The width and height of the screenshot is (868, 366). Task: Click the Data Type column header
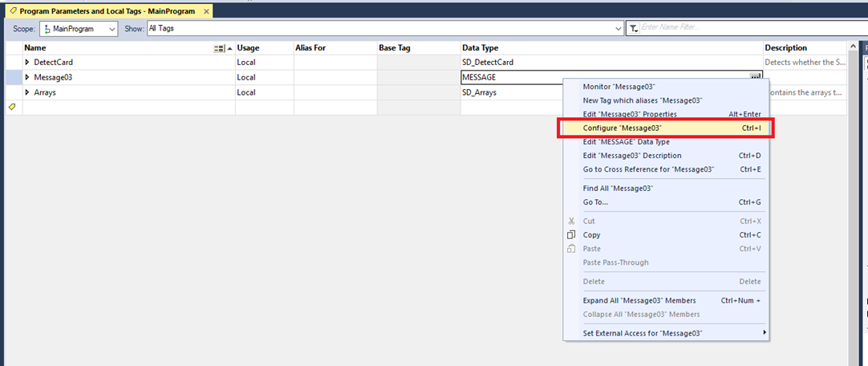click(480, 48)
